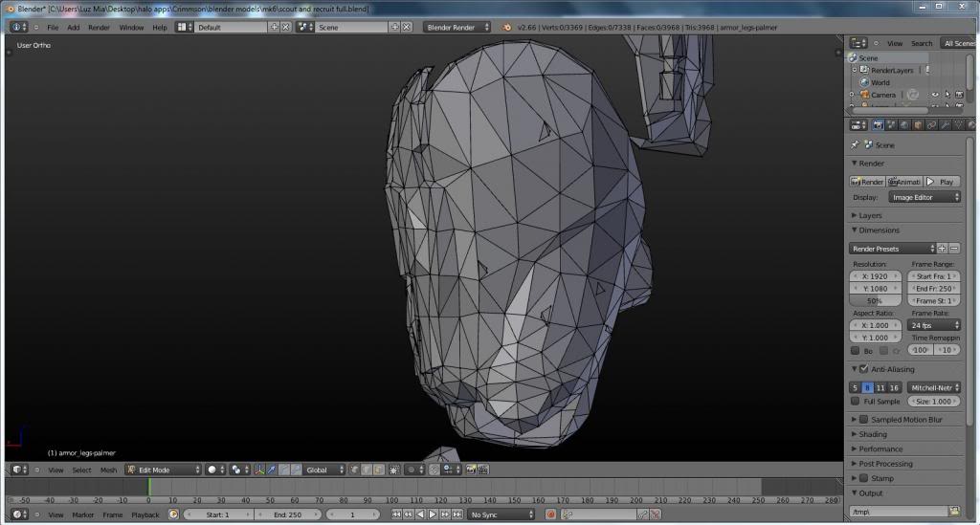Click the output folder browse icon

954,512
